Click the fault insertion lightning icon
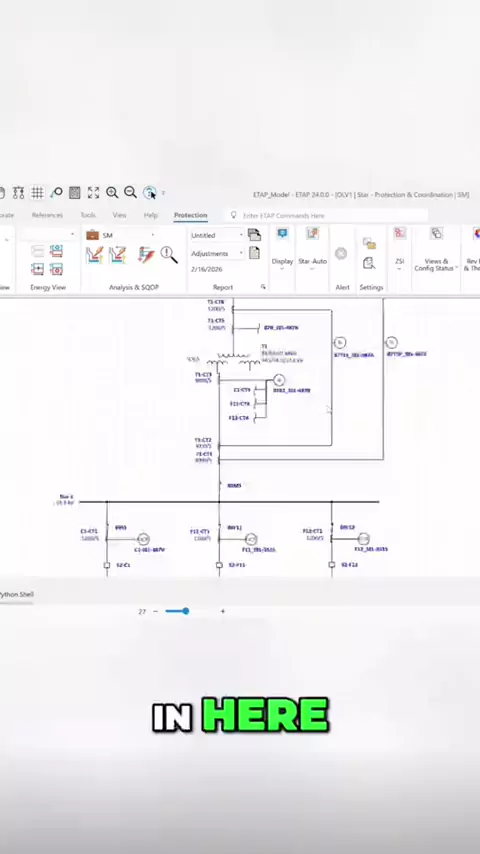The image size is (480, 854). pos(146,255)
